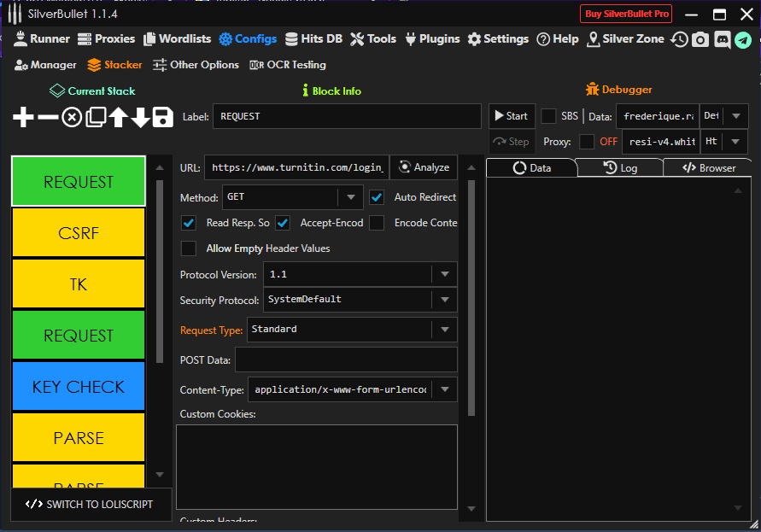
Task: Open the Discord icon link
Action: [x=723, y=39]
